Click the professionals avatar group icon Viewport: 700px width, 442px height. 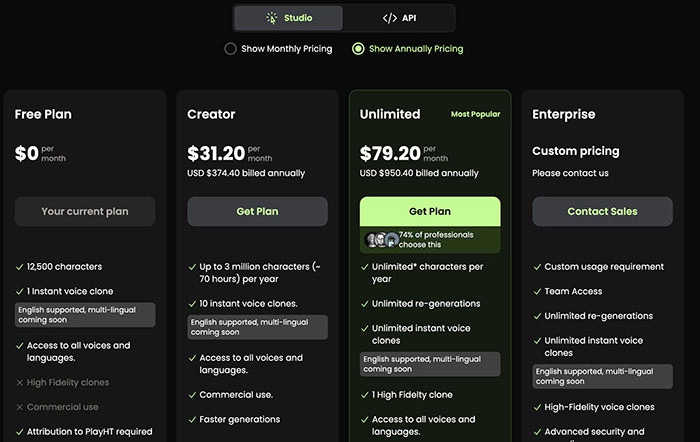coord(383,240)
